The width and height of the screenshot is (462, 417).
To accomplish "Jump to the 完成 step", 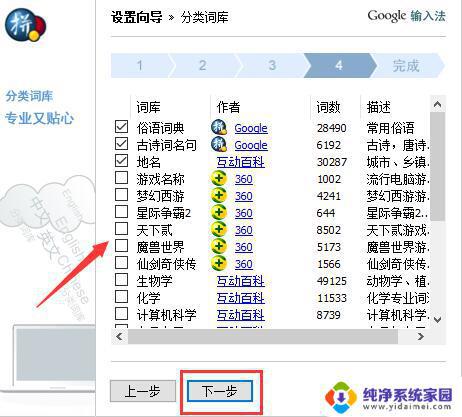I will click(x=406, y=65).
